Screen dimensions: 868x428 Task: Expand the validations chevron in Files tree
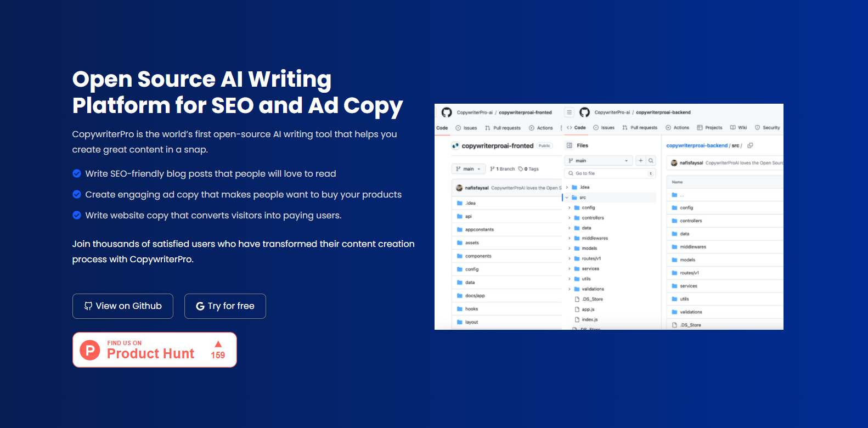(570, 289)
